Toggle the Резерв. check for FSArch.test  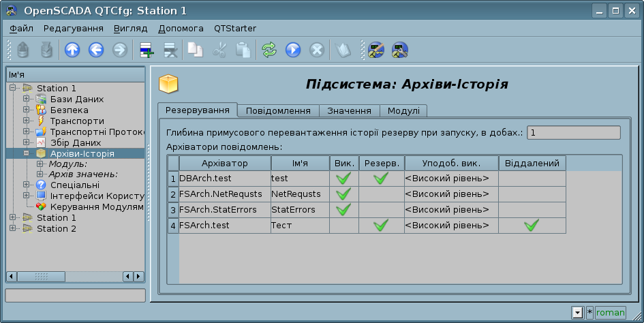tap(381, 226)
